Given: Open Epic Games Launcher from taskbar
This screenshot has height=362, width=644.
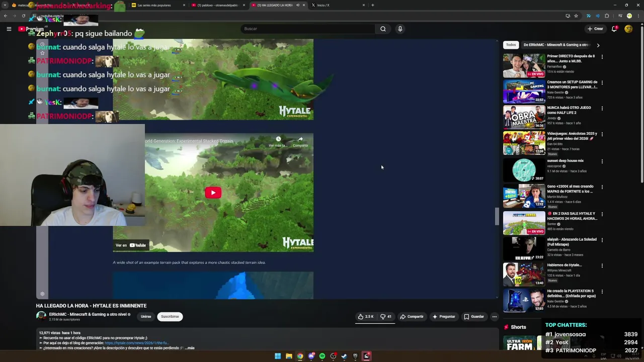Looking at the screenshot, I should point(355,356).
